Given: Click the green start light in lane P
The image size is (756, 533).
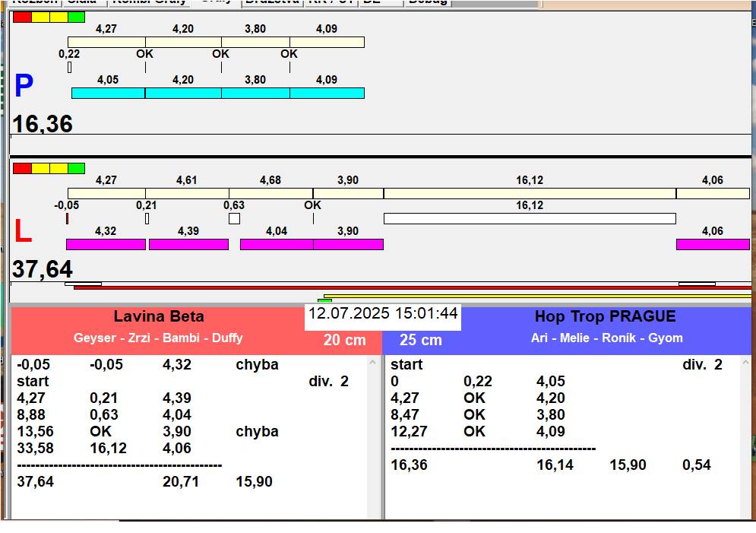Looking at the screenshot, I should (76, 17).
